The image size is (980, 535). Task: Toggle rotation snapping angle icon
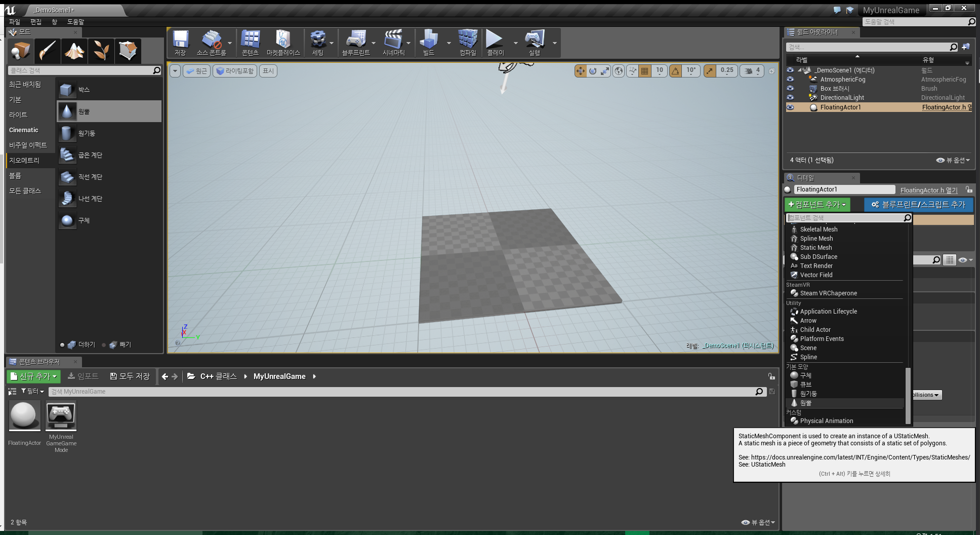(x=675, y=71)
